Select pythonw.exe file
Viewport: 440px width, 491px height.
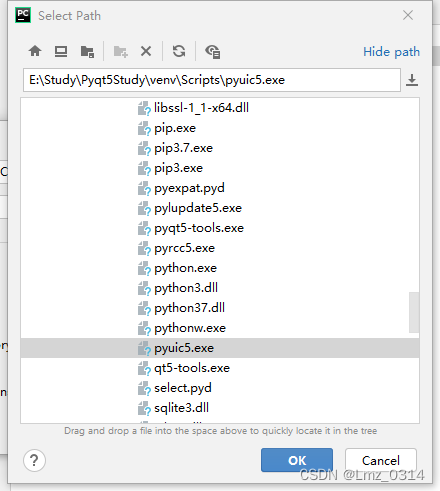point(190,328)
